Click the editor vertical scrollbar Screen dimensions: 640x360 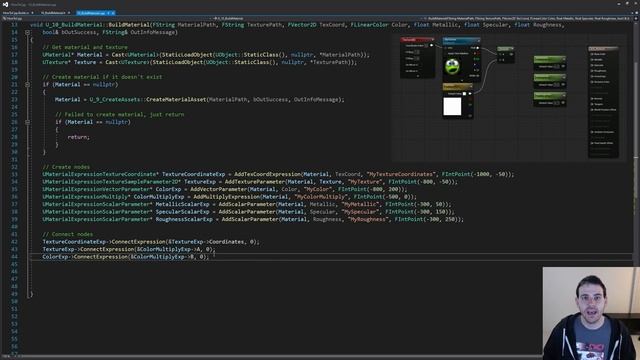[x=636, y=188]
